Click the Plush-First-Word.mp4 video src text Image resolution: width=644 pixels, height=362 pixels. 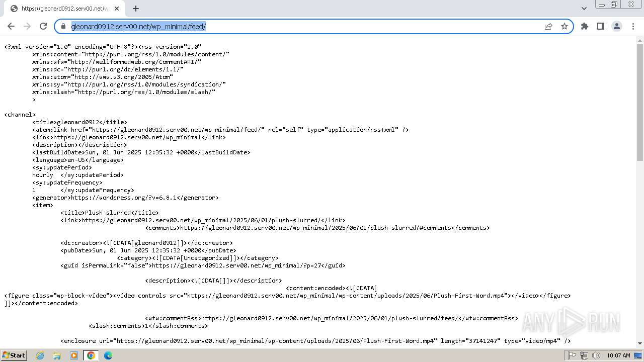pyautogui.click(x=346, y=296)
